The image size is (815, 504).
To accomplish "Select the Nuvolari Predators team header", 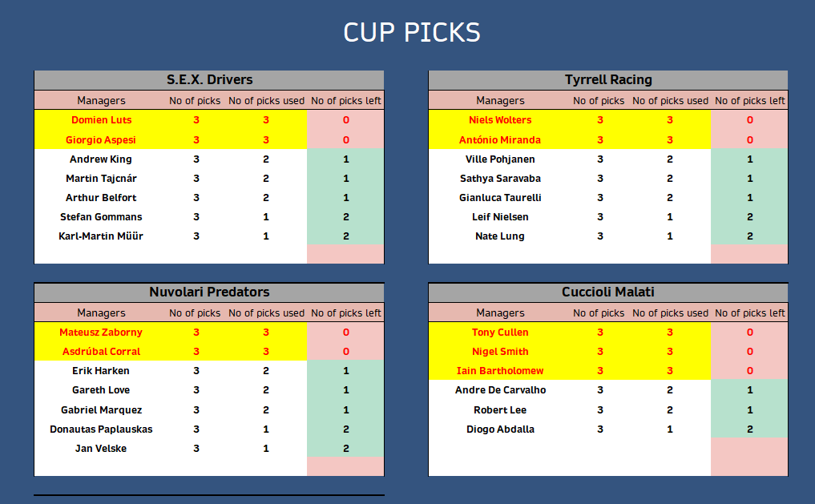I will click(x=209, y=292).
